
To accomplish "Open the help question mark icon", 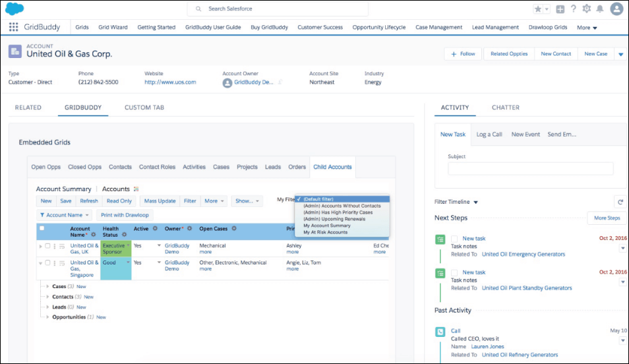I will [573, 9].
